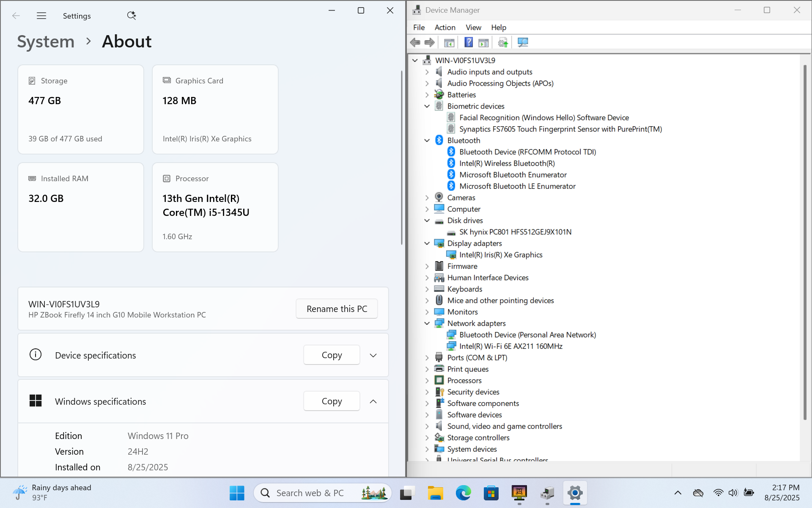Click the blue Help icon in Device Manager toolbar

pos(469,42)
